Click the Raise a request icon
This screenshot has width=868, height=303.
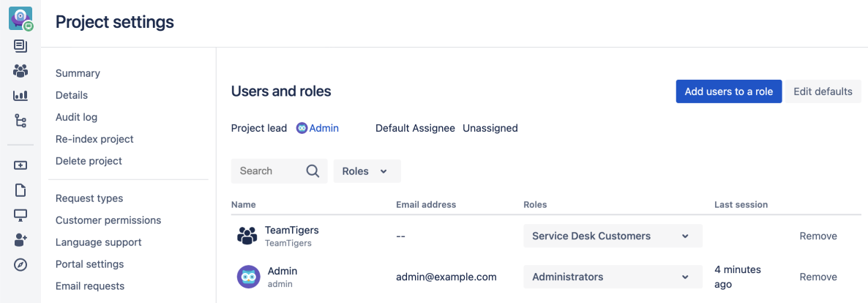point(20,165)
